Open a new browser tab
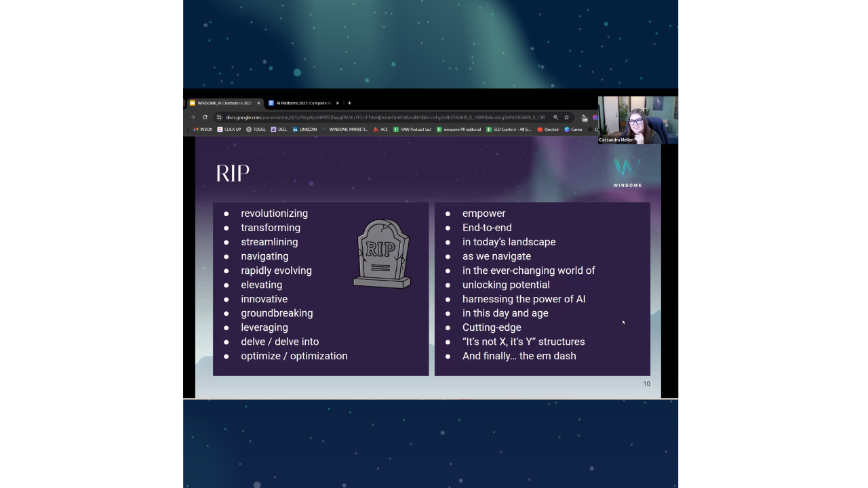 [x=349, y=102]
